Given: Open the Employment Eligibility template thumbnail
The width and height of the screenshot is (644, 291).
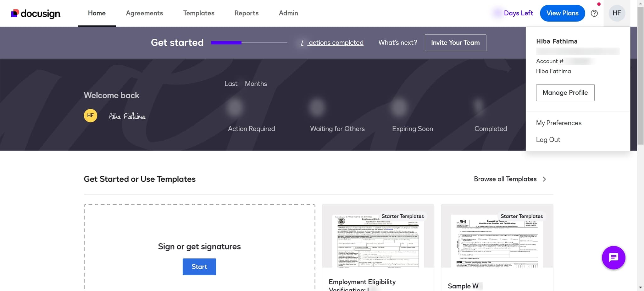Looking at the screenshot, I should point(378,240).
